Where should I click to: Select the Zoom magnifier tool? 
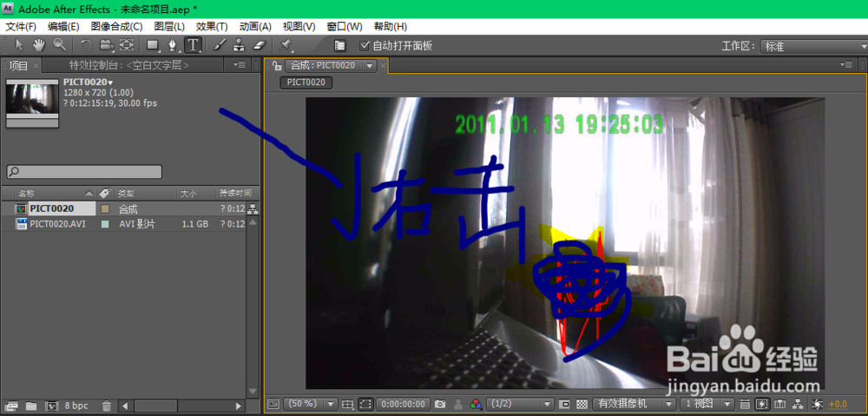[x=59, y=45]
